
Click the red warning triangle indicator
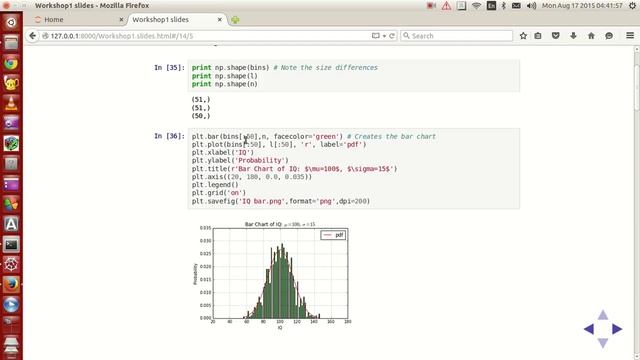pyautogui.click(x=446, y=6)
